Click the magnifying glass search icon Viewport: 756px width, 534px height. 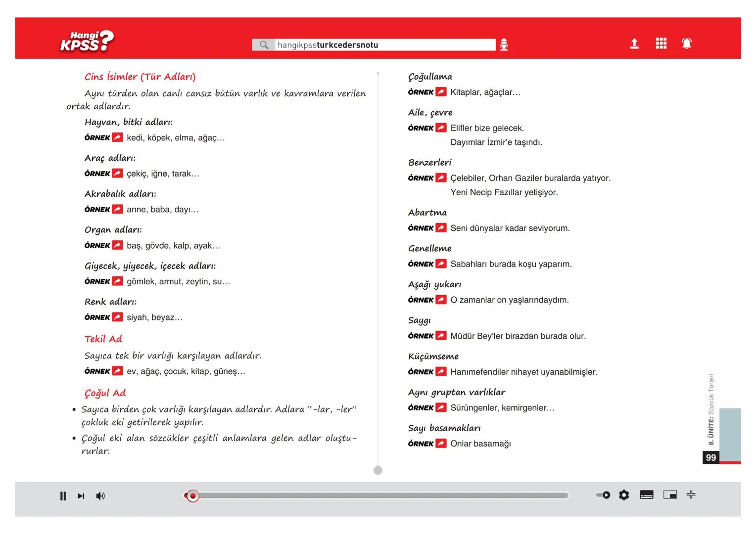click(264, 45)
